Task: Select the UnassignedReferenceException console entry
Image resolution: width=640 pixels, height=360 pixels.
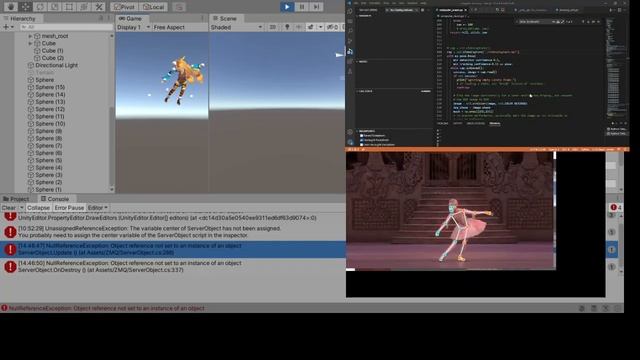Action: (173, 232)
